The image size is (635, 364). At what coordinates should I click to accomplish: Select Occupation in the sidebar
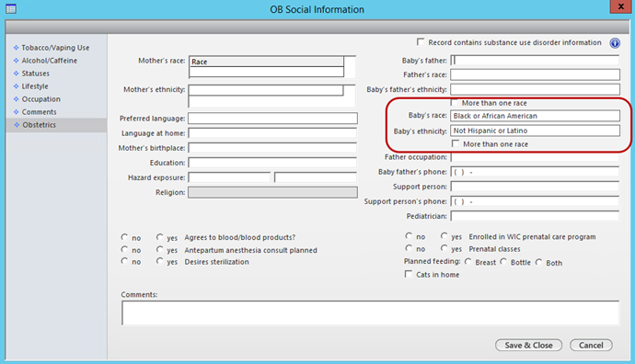[x=40, y=99]
